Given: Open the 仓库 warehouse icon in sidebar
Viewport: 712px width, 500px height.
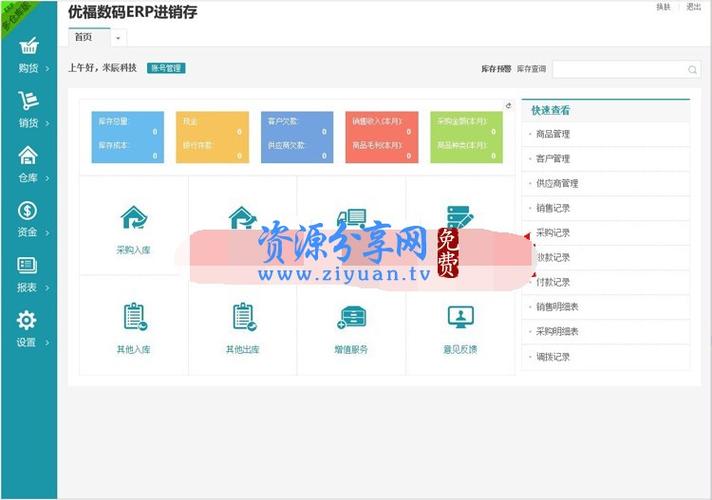Looking at the screenshot, I should coord(28,155).
